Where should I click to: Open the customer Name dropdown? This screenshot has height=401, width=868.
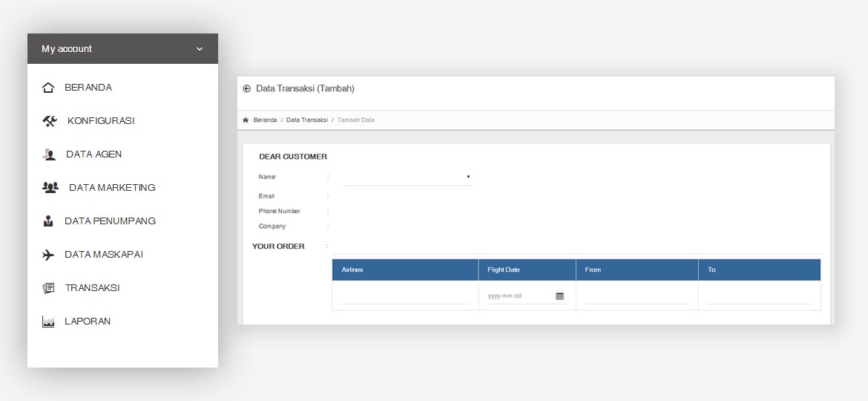(407, 177)
